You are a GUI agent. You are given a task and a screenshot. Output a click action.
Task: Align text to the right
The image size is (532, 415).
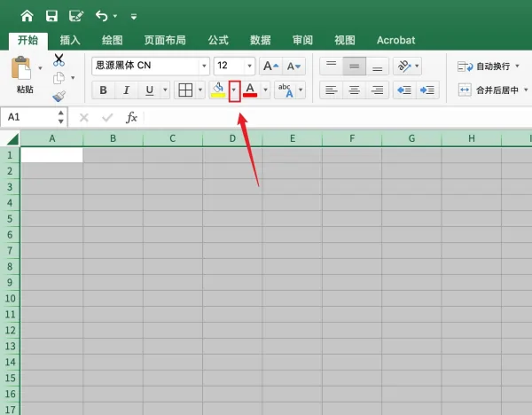coord(378,90)
